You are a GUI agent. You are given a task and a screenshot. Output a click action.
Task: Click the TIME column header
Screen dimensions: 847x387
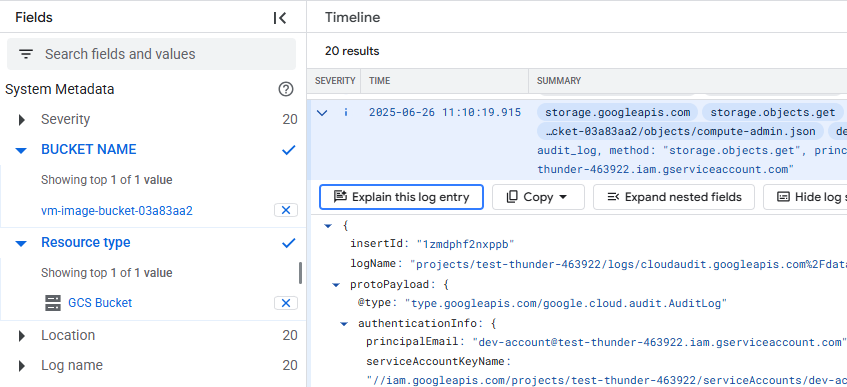[379, 81]
